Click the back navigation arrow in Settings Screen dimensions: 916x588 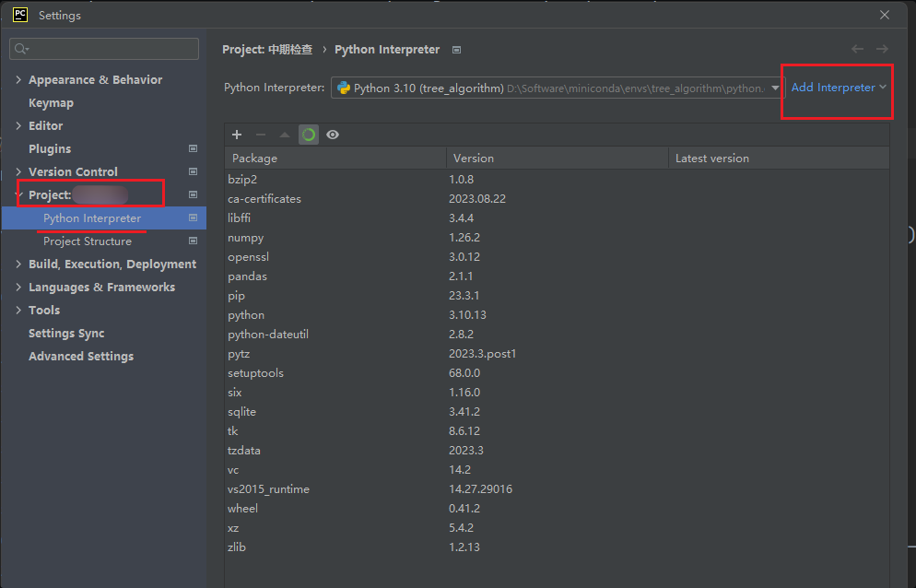click(x=858, y=49)
